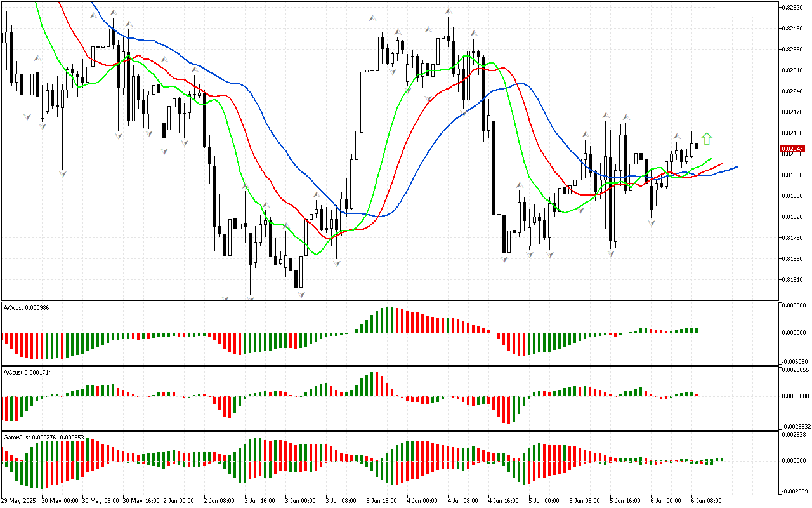Select the blue Alligator line's right end
This screenshot has width=812, height=508.
pos(736,167)
